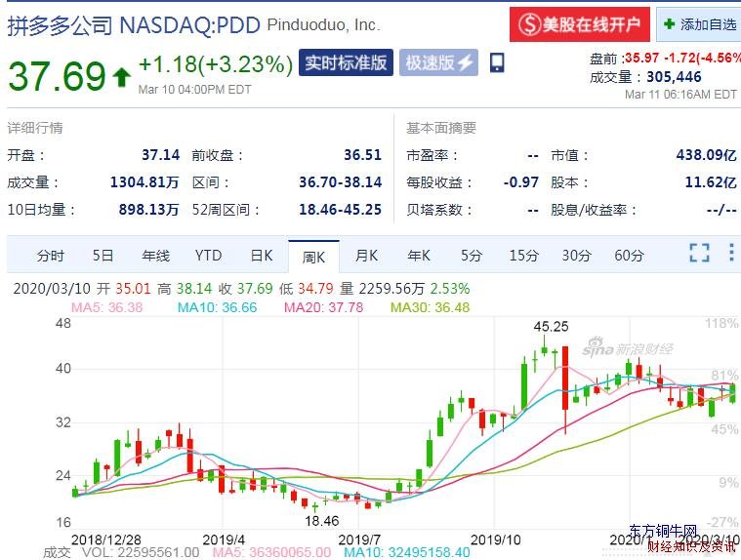Image resolution: width=741 pixels, height=560 pixels.
Task: Select the 实时标准版 button
Action: tap(346, 62)
